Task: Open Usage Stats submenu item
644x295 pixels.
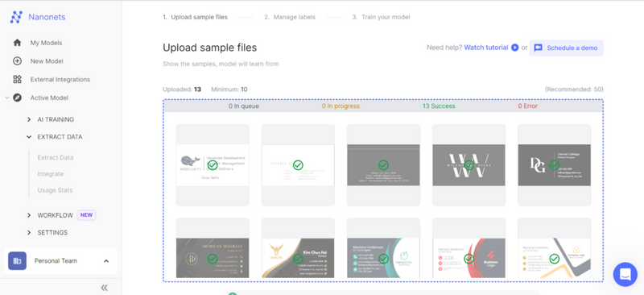Action: [55, 190]
